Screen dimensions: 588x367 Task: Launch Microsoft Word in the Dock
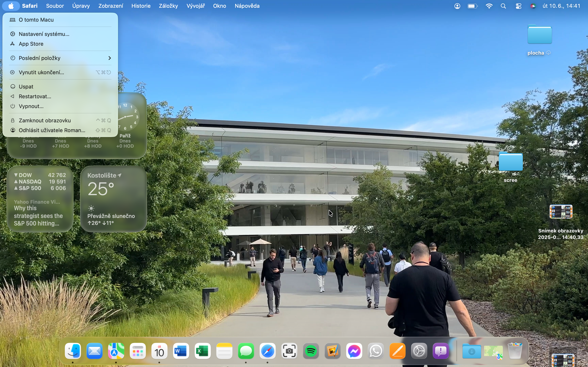coord(181,351)
